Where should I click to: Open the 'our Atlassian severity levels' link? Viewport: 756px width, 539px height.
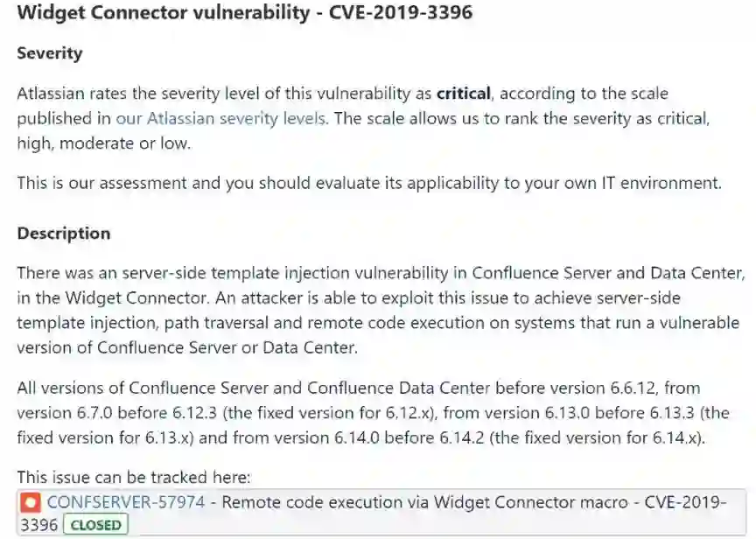[221, 118]
